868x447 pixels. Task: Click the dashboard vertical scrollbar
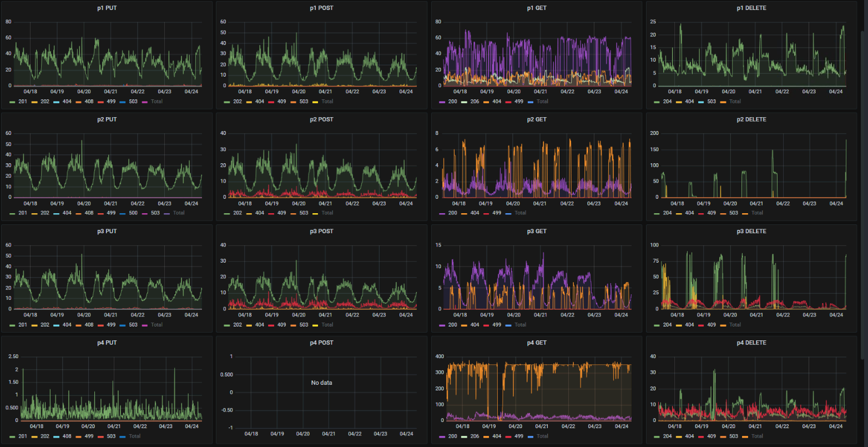click(862, 194)
